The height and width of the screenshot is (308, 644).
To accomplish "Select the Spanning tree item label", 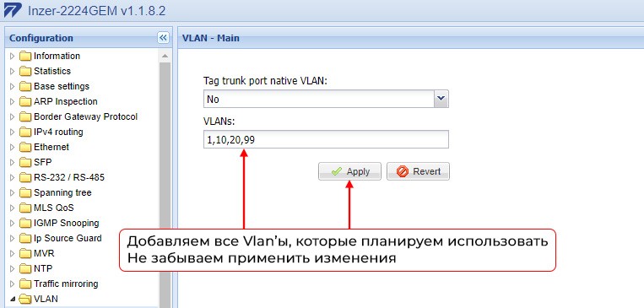I will (62, 192).
